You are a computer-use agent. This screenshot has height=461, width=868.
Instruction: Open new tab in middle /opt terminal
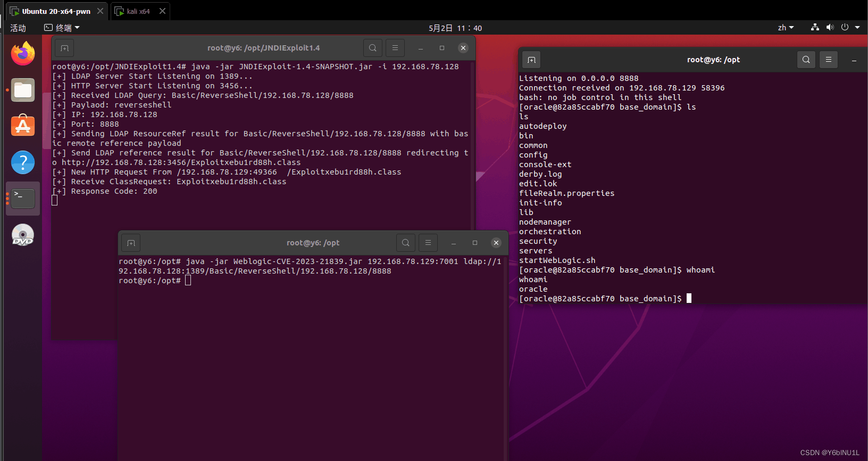click(x=131, y=243)
